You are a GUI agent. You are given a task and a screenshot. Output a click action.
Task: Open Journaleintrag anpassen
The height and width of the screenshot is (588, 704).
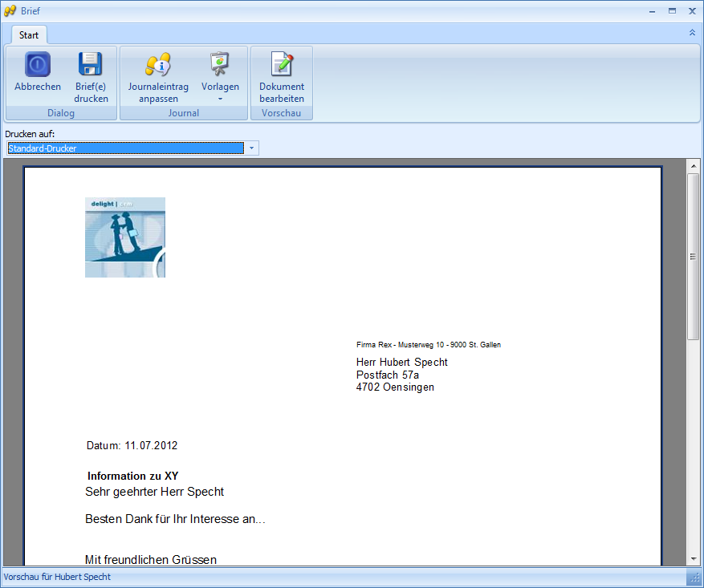pyautogui.click(x=157, y=76)
